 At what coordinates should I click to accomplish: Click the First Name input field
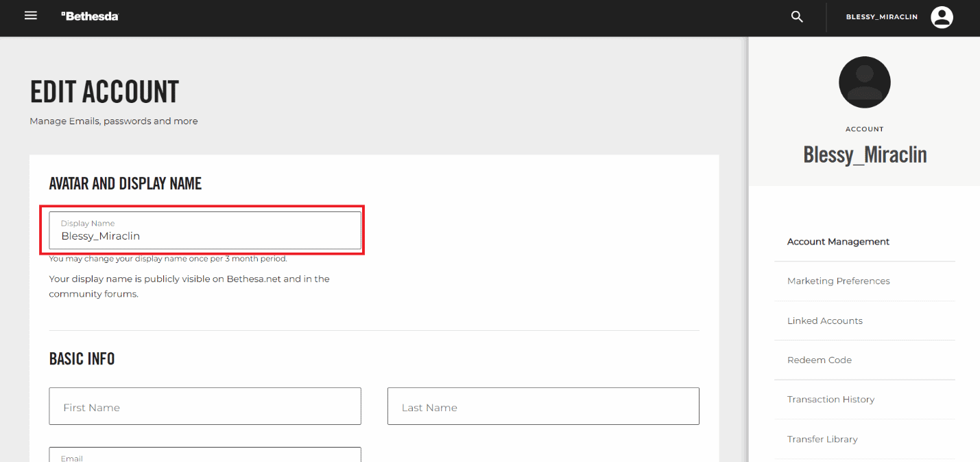[204, 406]
